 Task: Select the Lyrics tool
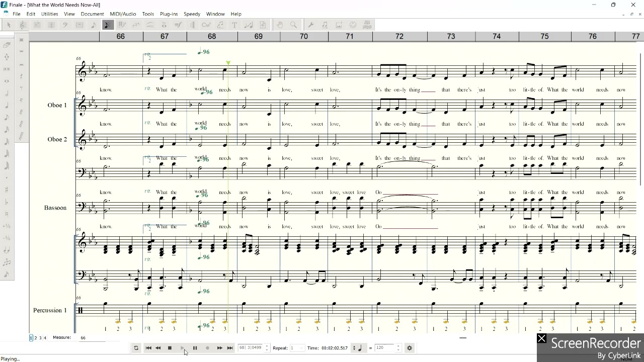[x=220, y=25]
